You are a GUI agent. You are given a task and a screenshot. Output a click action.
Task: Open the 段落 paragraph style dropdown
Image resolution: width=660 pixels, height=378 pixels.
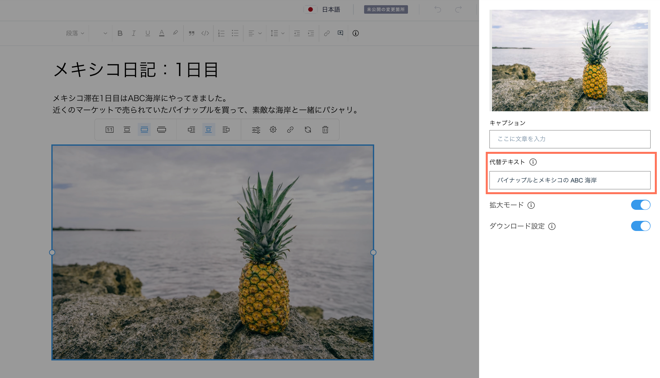tap(75, 33)
